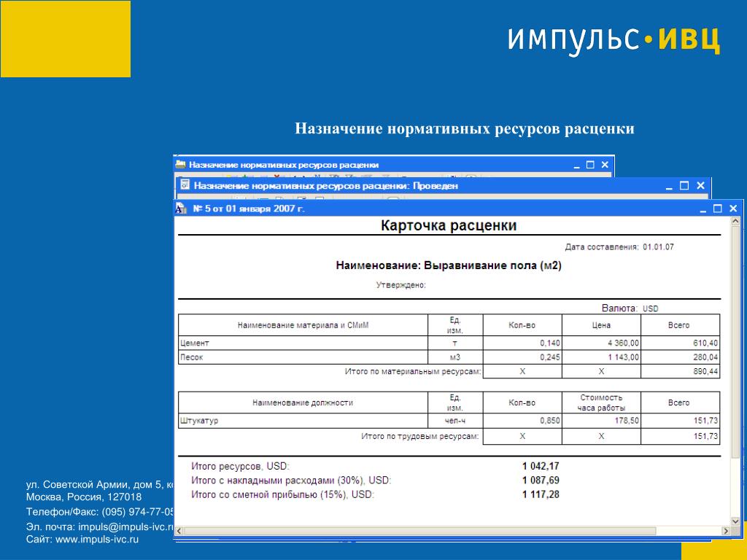Close the '№ 5 от 01 января 2007 г.' window

pyautogui.click(x=733, y=209)
